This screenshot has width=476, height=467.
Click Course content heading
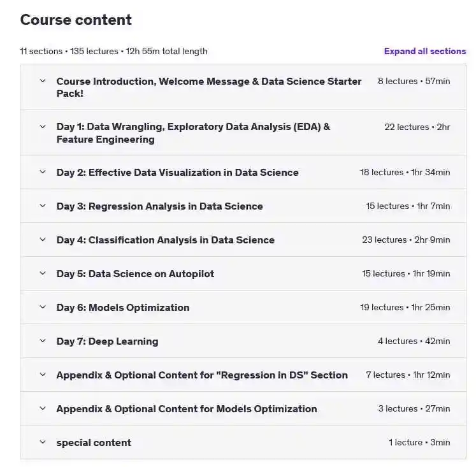point(76,20)
